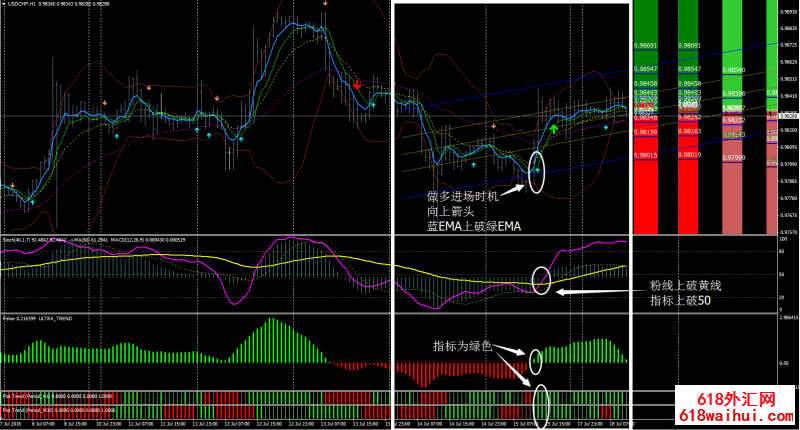Select 0.98691 level in first pivot column
The height and width of the screenshot is (430, 800).
click(x=645, y=45)
